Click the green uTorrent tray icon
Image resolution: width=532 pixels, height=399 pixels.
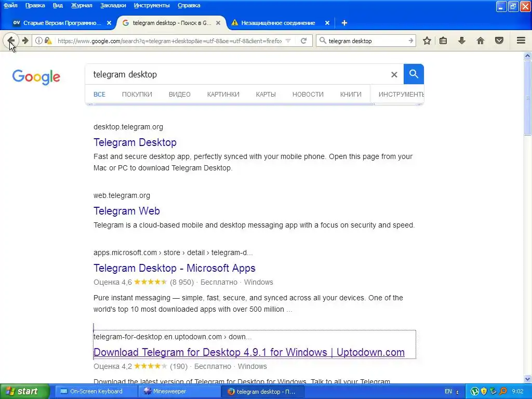pos(474,392)
